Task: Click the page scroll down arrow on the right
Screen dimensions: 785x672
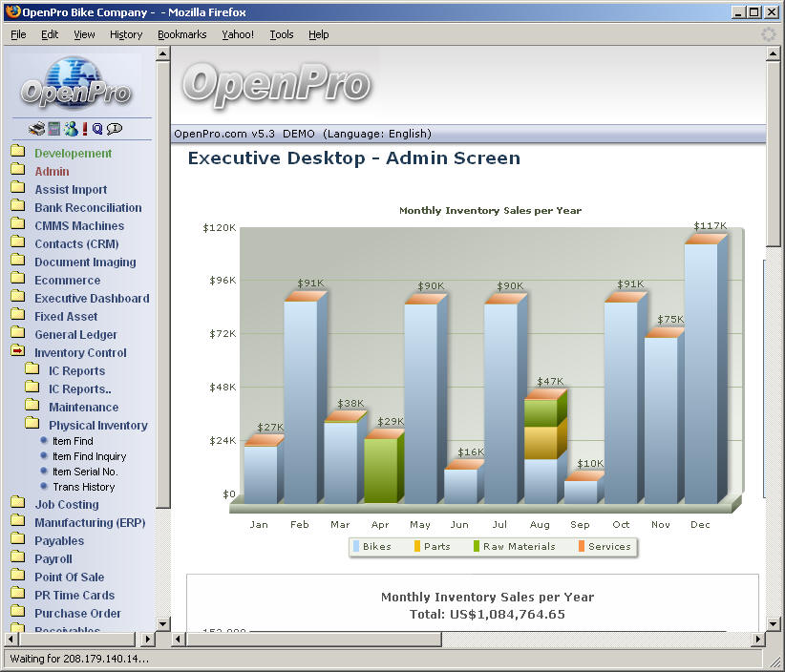Action: coord(774,623)
